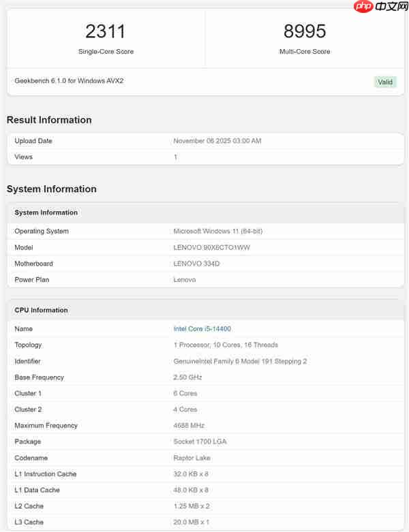Select the Upload Date value November 06 2025
The image size is (409, 532).
217,141
